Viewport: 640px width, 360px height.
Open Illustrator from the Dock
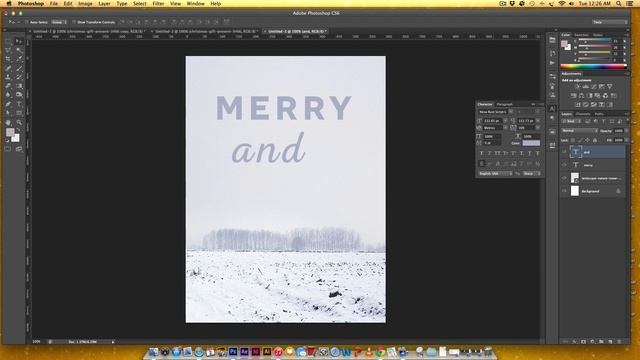[x=267, y=351]
